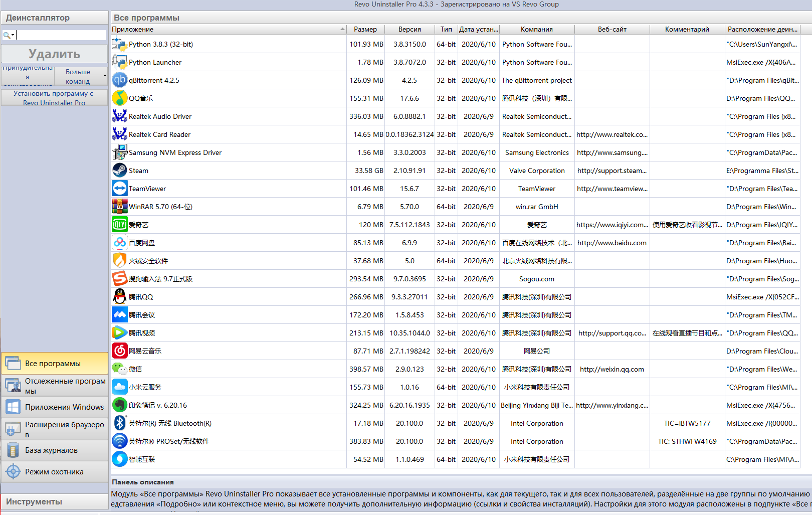
Task: Click the Steam application icon
Action: [119, 170]
